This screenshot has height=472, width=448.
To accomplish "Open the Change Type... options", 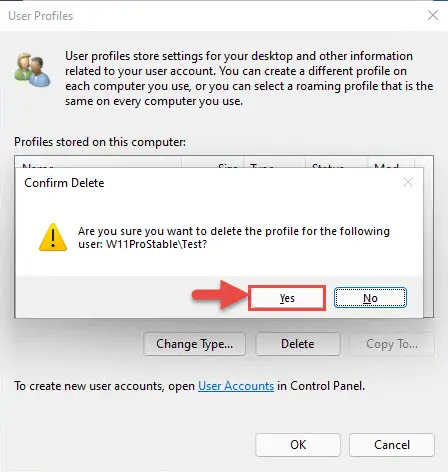I will (x=195, y=344).
